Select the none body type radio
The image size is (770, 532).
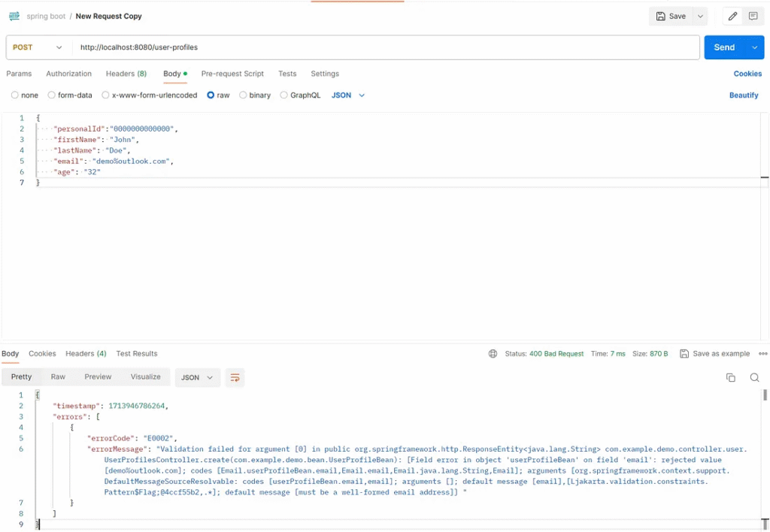[15, 95]
